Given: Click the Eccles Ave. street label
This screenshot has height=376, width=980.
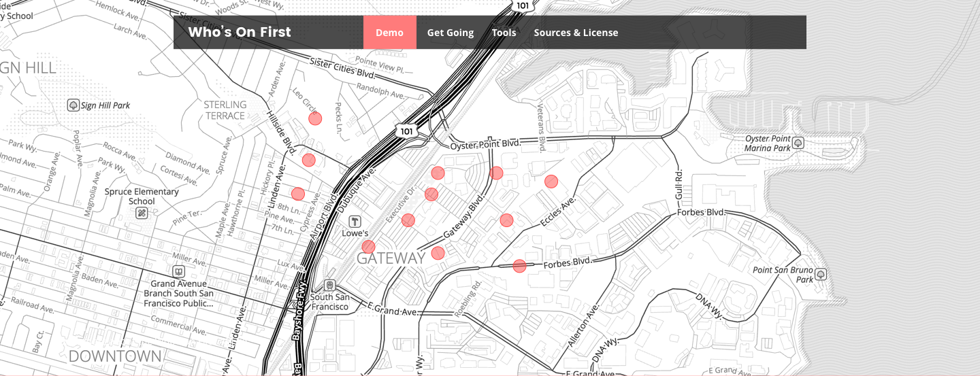Looking at the screenshot, I should 559,211.
